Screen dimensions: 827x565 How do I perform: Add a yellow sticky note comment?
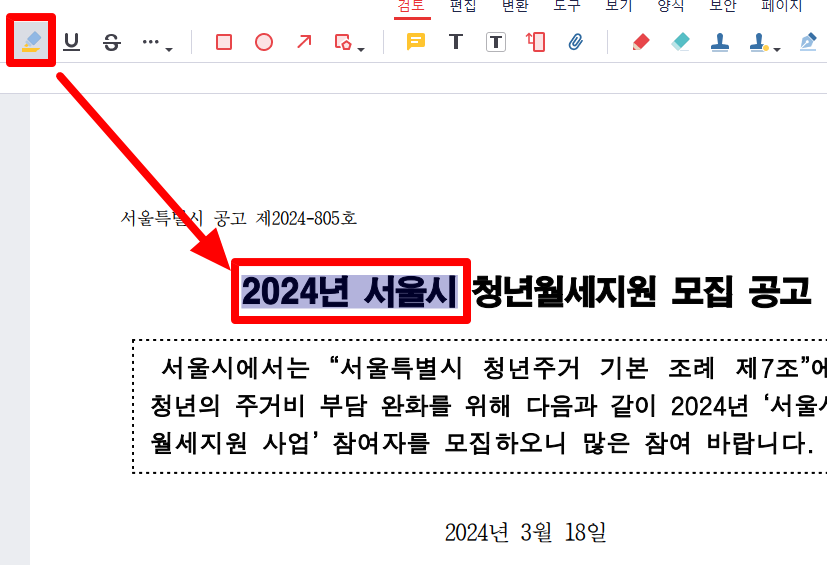pyautogui.click(x=416, y=42)
